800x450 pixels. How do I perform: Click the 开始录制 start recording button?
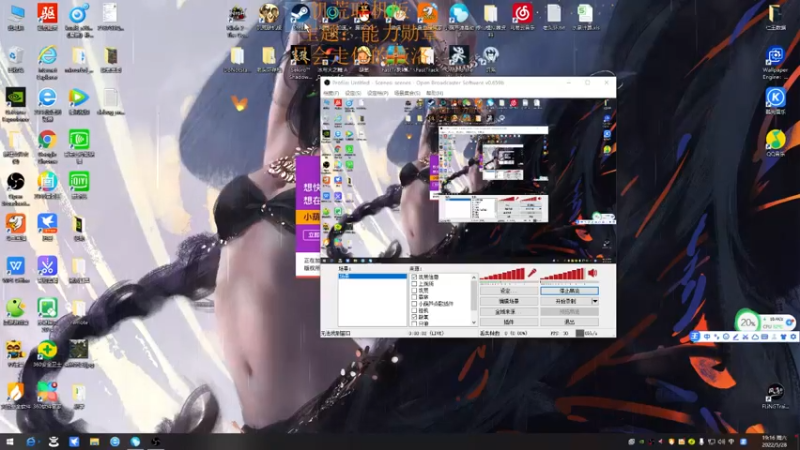pos(565,301)
